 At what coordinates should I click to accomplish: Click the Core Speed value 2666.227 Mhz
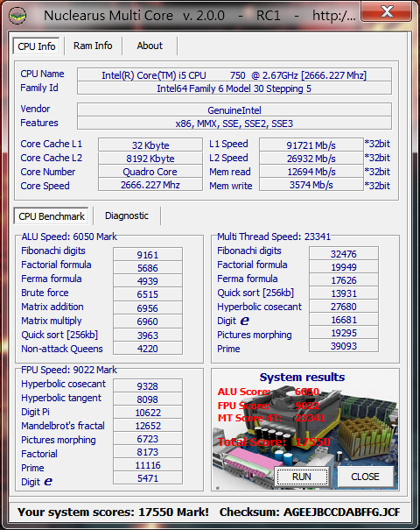(150, 185)
